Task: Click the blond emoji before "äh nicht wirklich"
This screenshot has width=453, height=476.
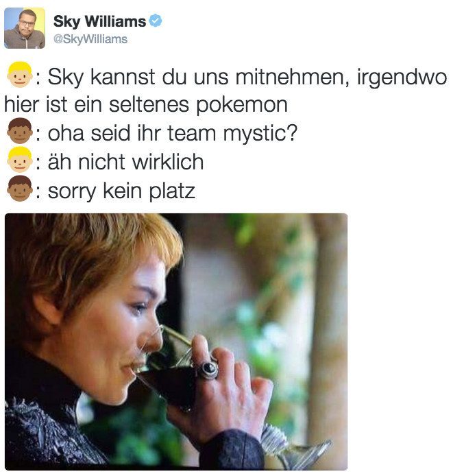Action: tap(19, 160)
